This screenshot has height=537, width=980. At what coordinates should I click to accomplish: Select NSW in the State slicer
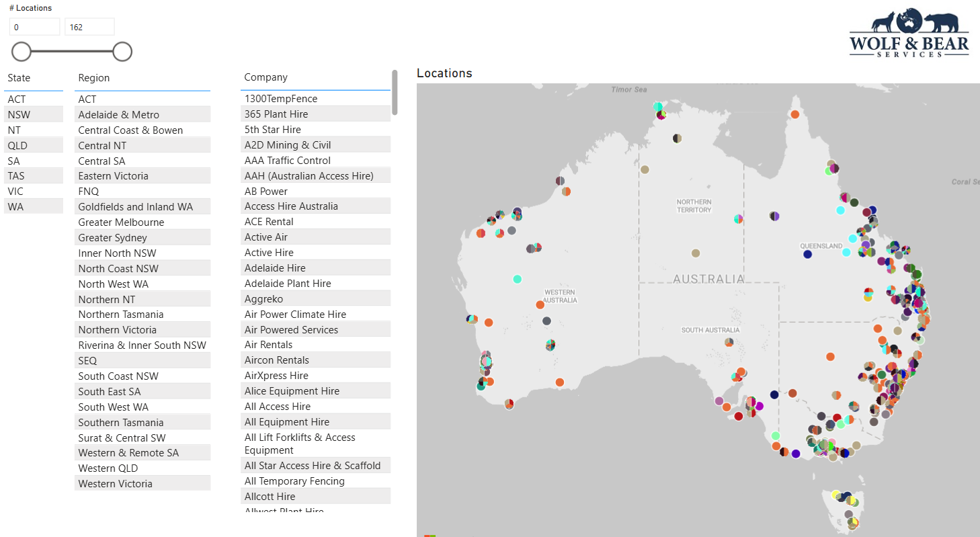(34, 115)
